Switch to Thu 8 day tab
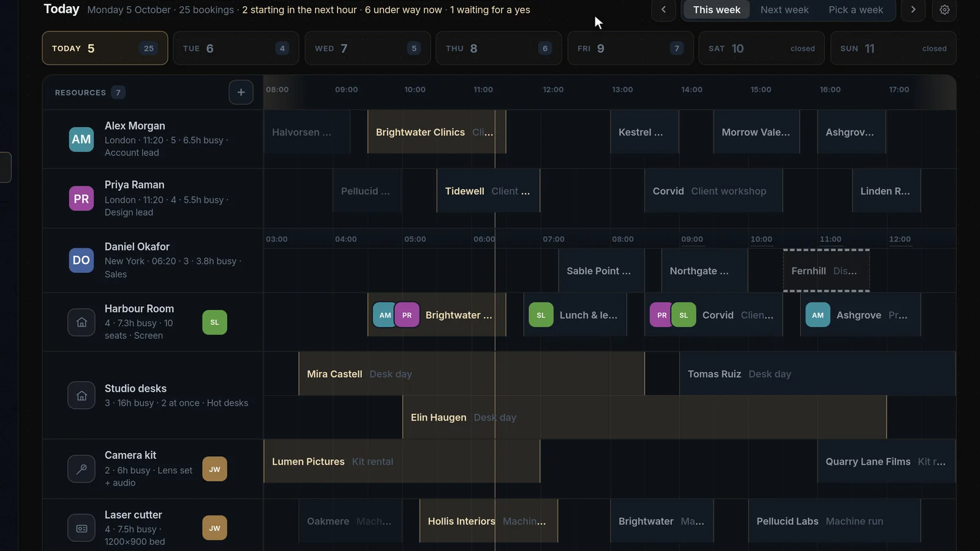 click(499, 48)
